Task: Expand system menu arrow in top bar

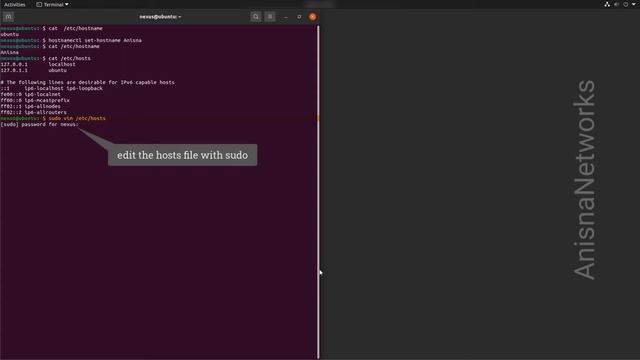Action: click(634, 4)
